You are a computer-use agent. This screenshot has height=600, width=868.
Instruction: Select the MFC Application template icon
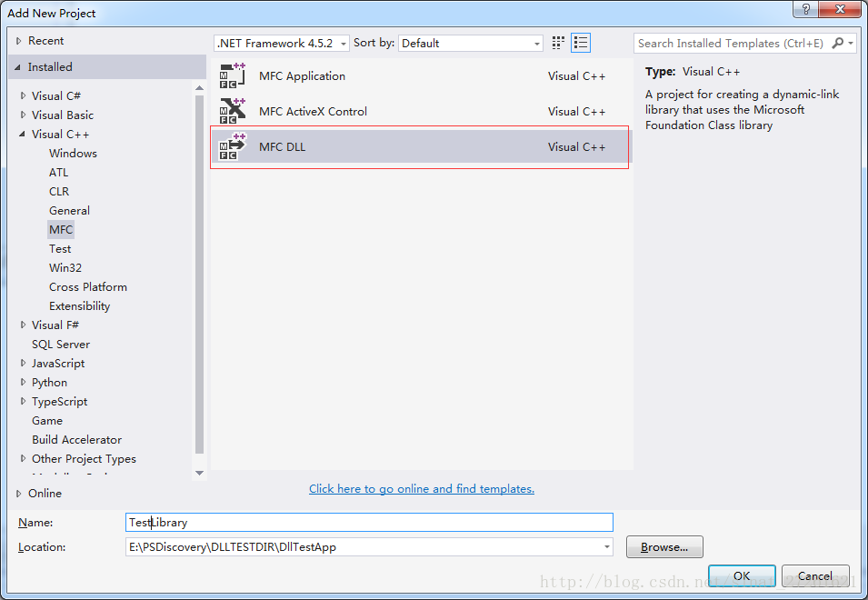(233, 75)
